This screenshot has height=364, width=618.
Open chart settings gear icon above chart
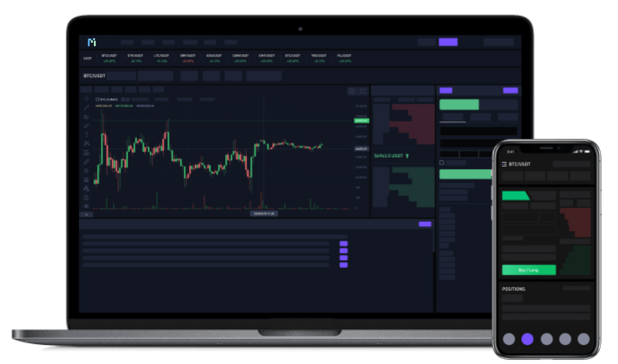[352, 91]
